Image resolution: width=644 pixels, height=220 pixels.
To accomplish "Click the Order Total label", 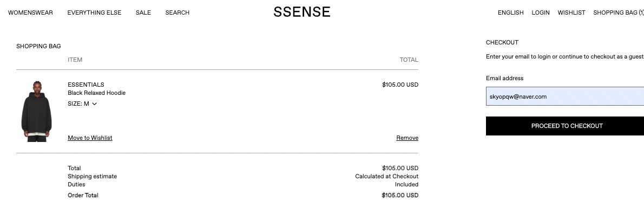I will pyautogui.click(x=83, y=195).
